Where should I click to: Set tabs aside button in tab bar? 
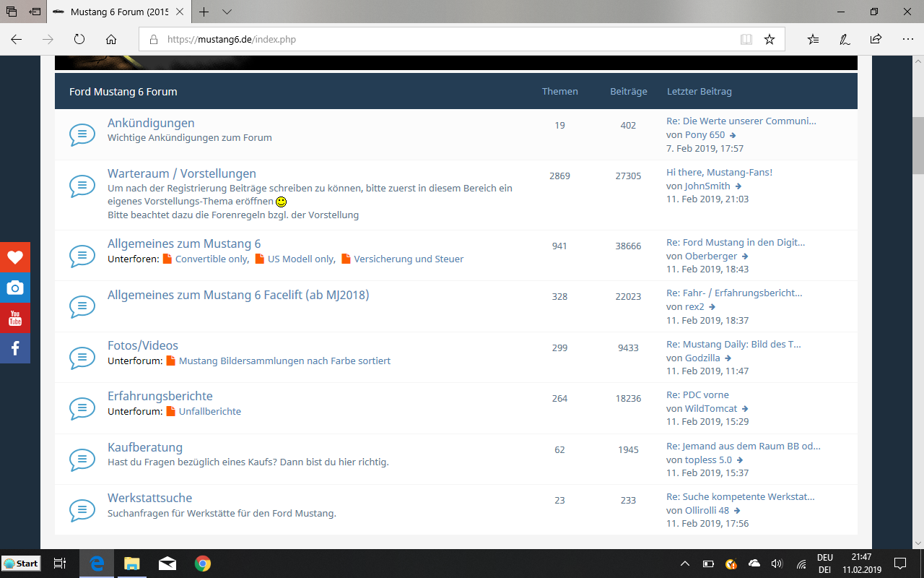(x=35, y=12)
